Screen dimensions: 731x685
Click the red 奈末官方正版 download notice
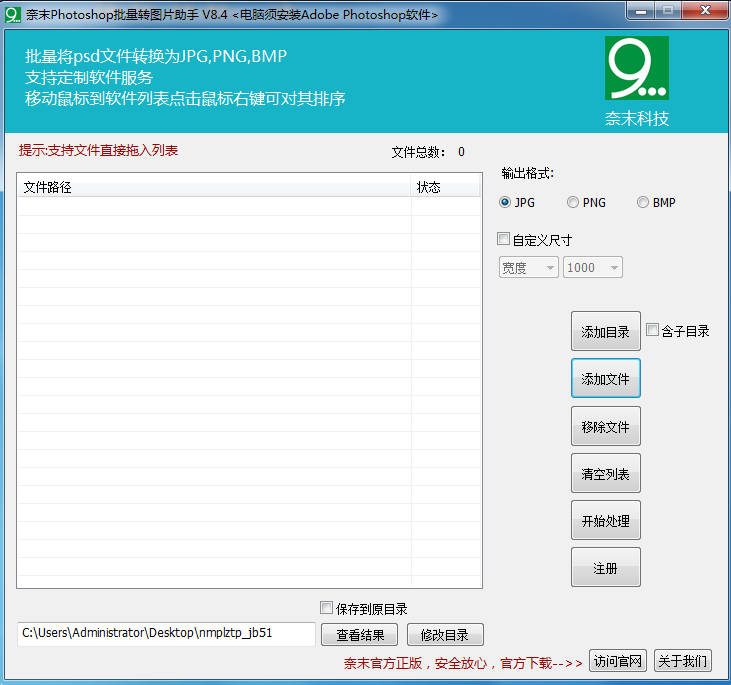(463, 663)
